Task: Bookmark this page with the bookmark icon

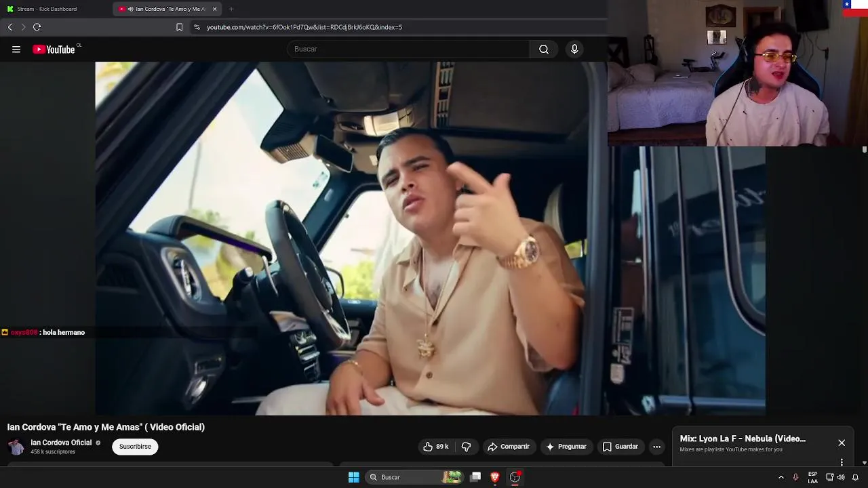Action: pos(179,27)
